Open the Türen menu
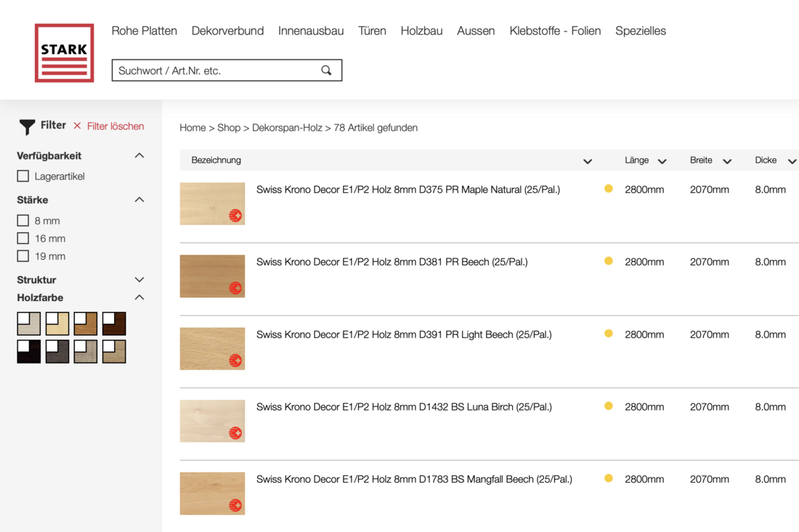 372,30
